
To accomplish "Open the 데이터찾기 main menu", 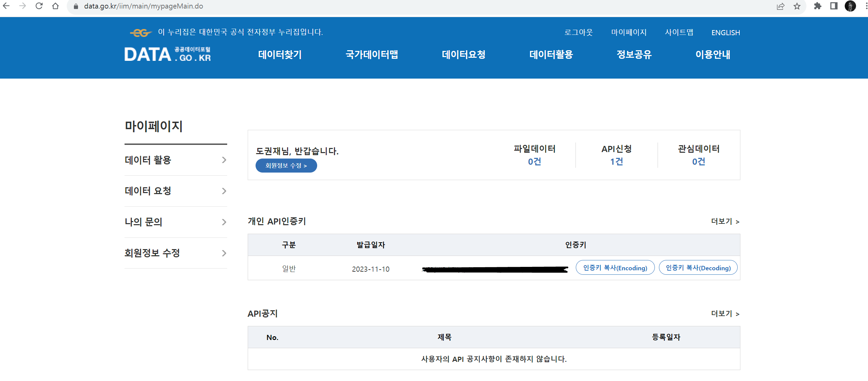I will point(280,55).
